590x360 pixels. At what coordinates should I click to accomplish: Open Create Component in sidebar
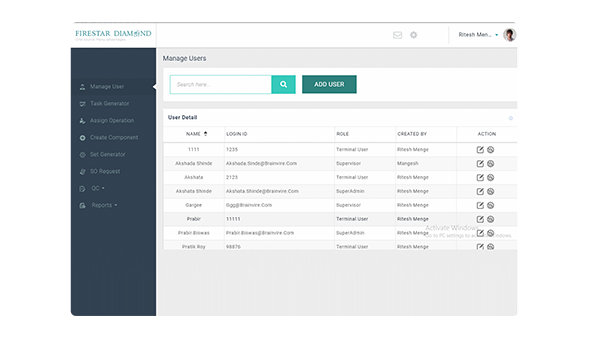pyautogui.click(x=114, y=137)
